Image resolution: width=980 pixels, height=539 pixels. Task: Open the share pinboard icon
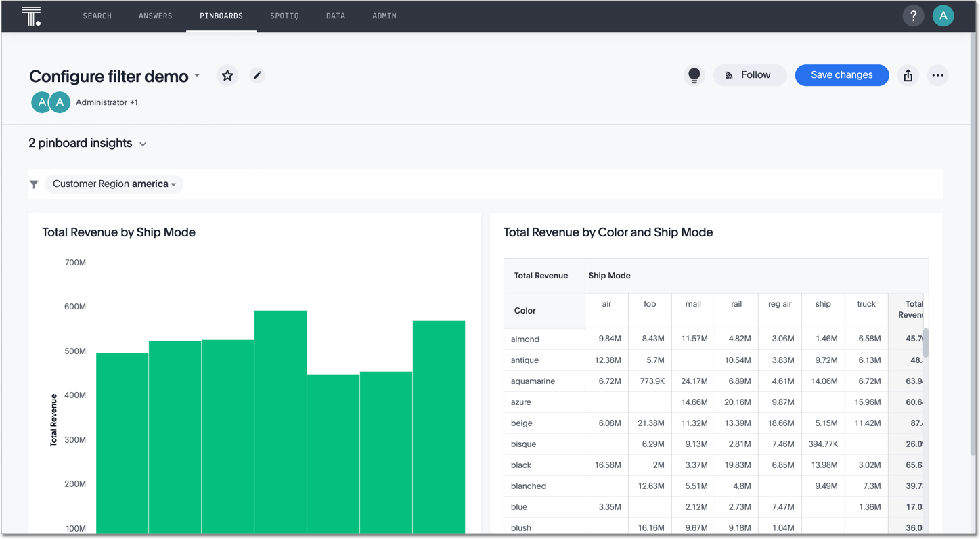pos(908,75)
